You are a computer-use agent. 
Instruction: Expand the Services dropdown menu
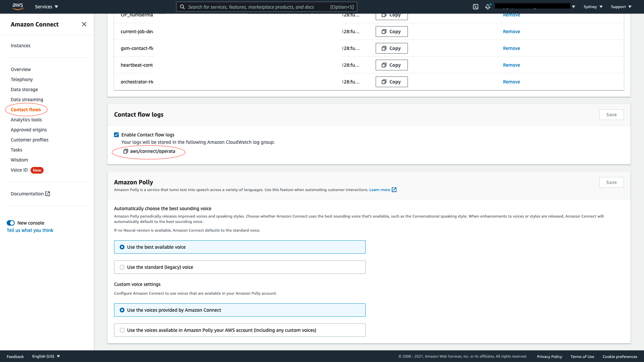(x=46, y=7)
